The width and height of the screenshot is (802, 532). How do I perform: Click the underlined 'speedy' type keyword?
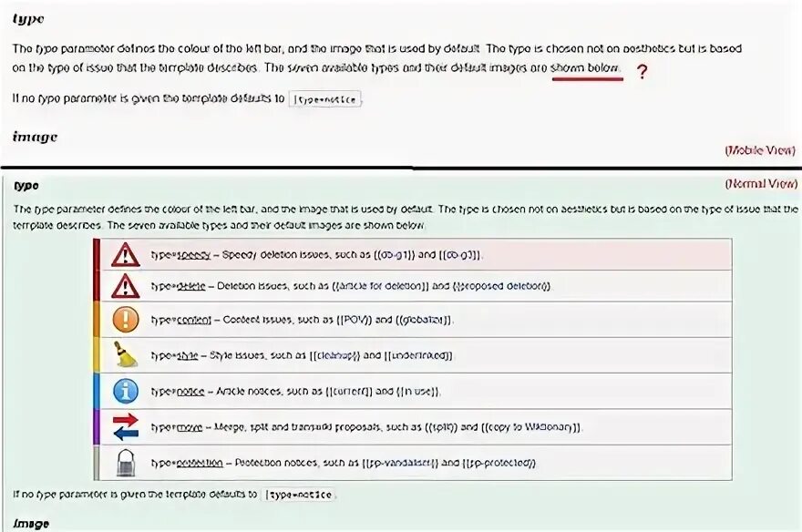click(x=194, y=255)
